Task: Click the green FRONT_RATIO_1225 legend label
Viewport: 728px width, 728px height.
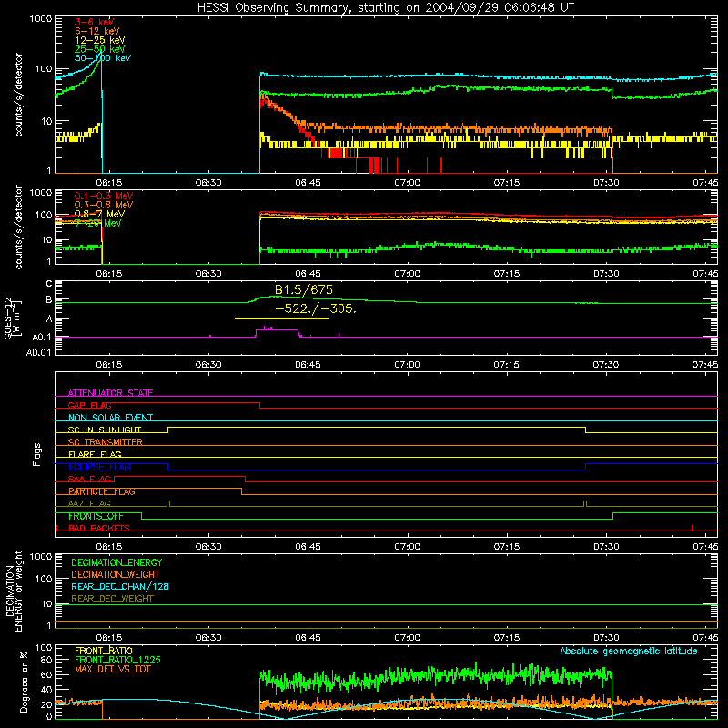Action: pos(118,660)
